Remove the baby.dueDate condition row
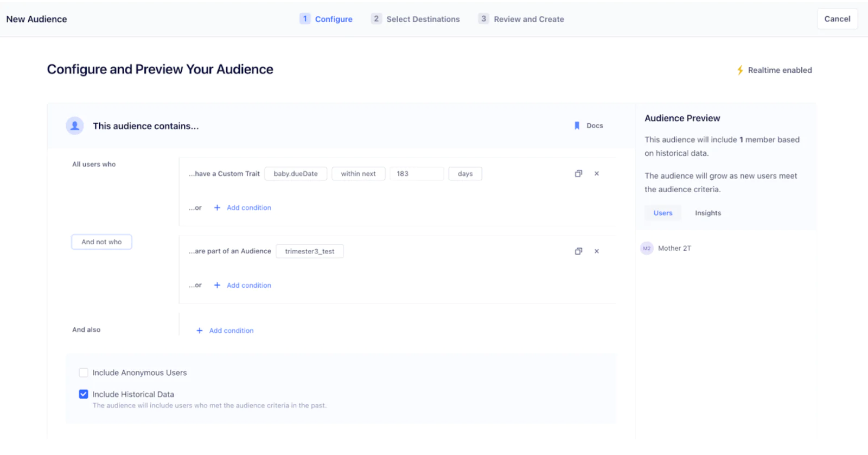 (597, 174)
